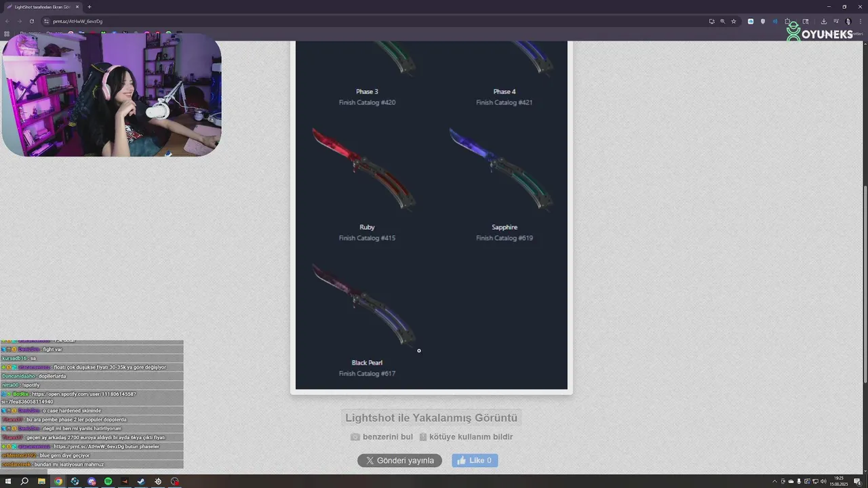The height and width of the screenshot is (488, 868).
Task: Select the LightShot Ekran Görüntüsü tab
Action: 42,7
